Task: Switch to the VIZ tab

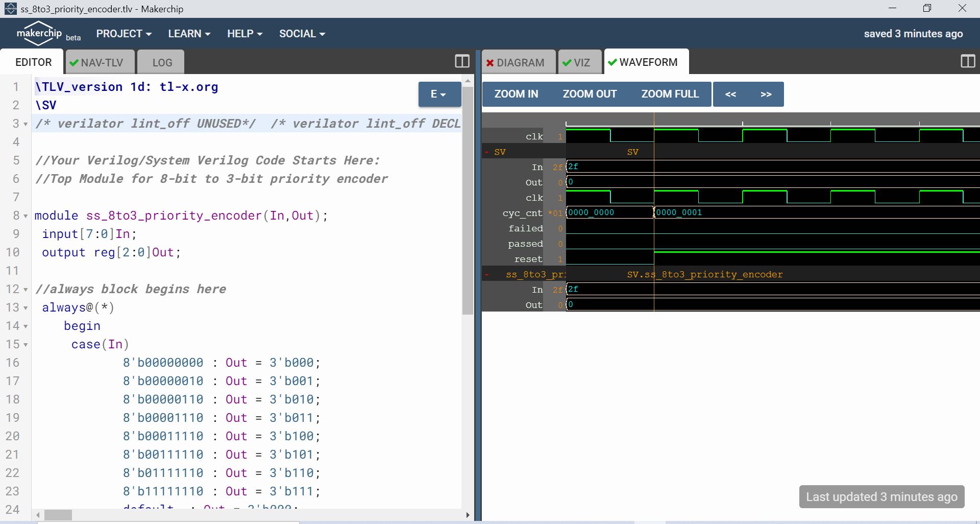Action: [x=579, y=62]
